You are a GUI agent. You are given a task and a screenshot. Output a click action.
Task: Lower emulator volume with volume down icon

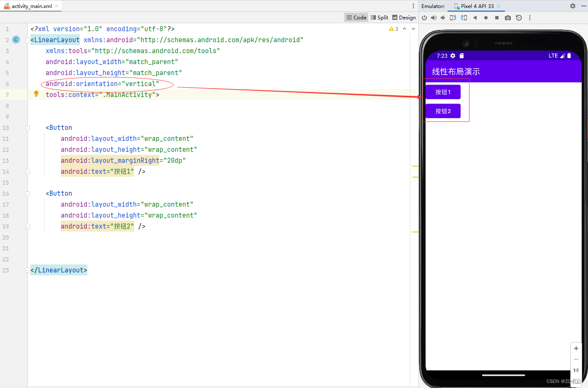coord(443,18)
